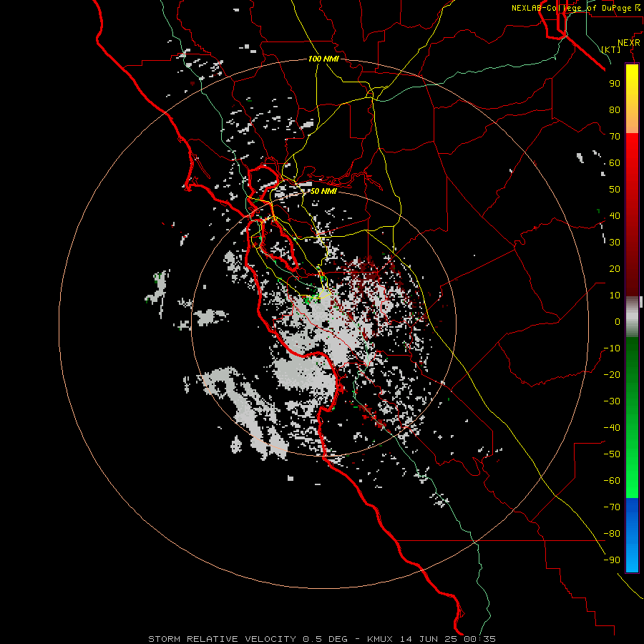Click the 80 value on velocity scale
The width and height of the screenshot is (644, 644).
click(x=615, y=110)
